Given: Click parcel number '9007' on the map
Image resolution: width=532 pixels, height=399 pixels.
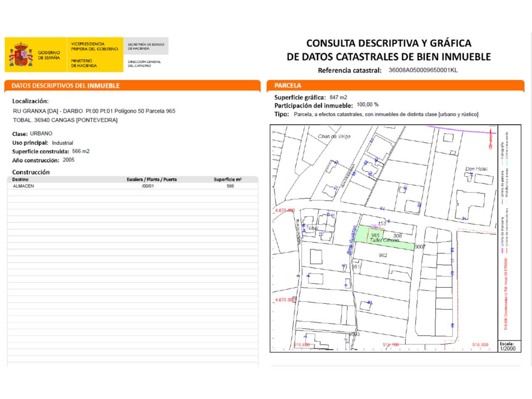Looking at the screenshot, I should click(x=420, y=247).
